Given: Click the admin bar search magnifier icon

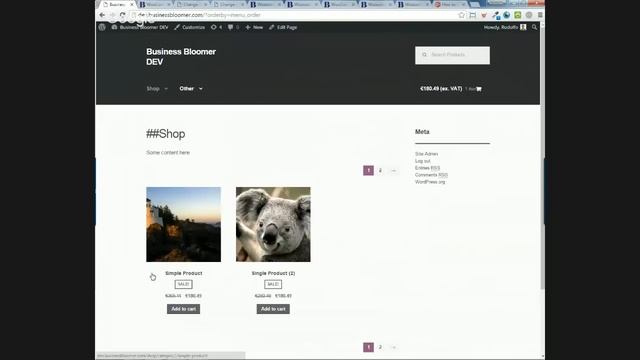Looking at the screenshot, I should 534,27.
